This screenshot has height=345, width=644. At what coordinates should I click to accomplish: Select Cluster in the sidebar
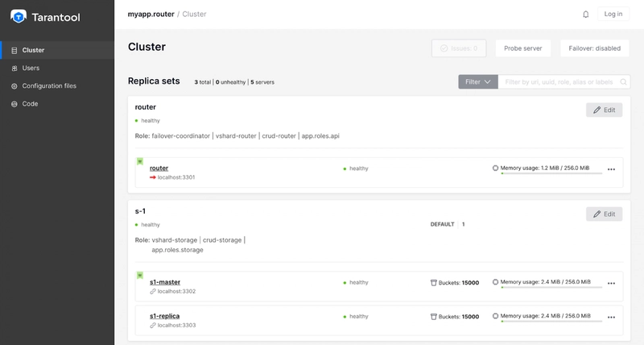pyautogui.click(x=33, y=50)
